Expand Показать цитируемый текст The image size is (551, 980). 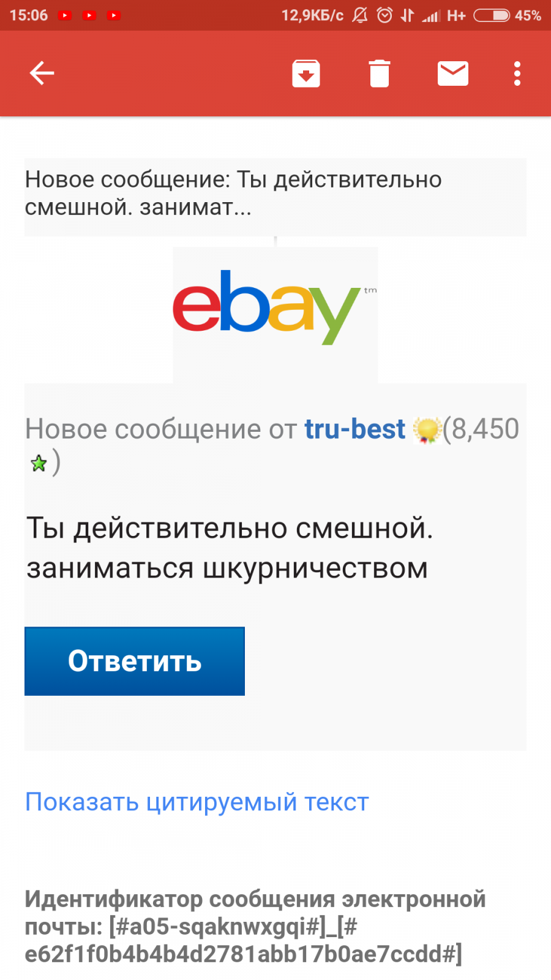197,802
